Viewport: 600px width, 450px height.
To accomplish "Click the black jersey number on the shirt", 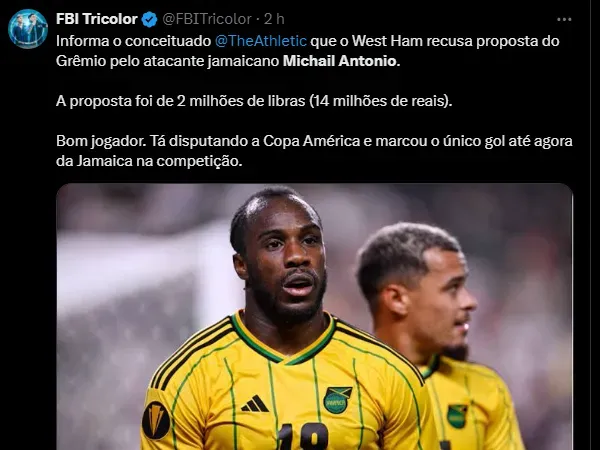I will click(303, 437).
